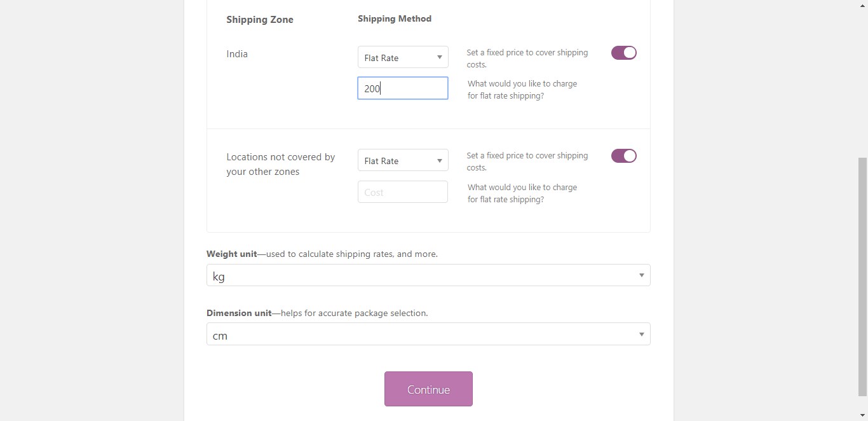Open the Weight unit dropdown showing kg
The image size is (868, 421).
(428, 275)
